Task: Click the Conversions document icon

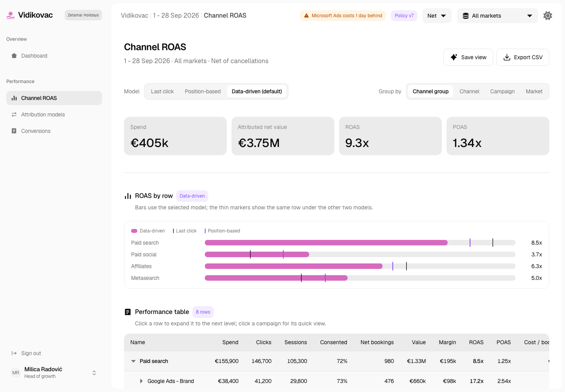Action: 14,131
